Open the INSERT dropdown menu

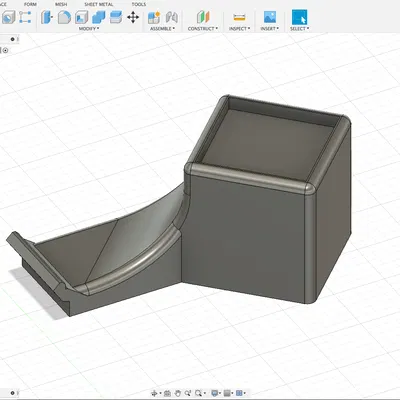[x=270, y=29]
